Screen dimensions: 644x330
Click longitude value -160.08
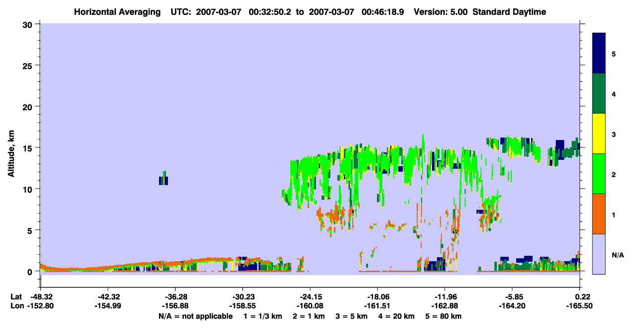(x=310, y=305)
